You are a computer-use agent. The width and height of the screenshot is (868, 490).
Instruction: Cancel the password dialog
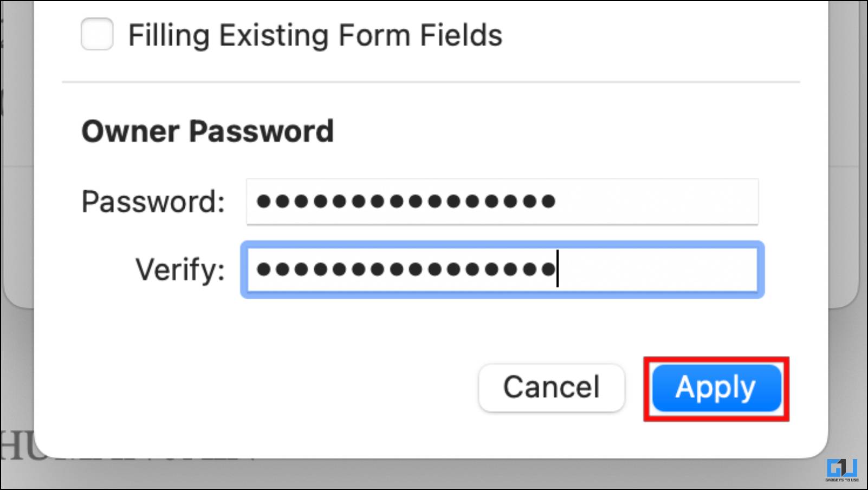click(x=552, y=388)
